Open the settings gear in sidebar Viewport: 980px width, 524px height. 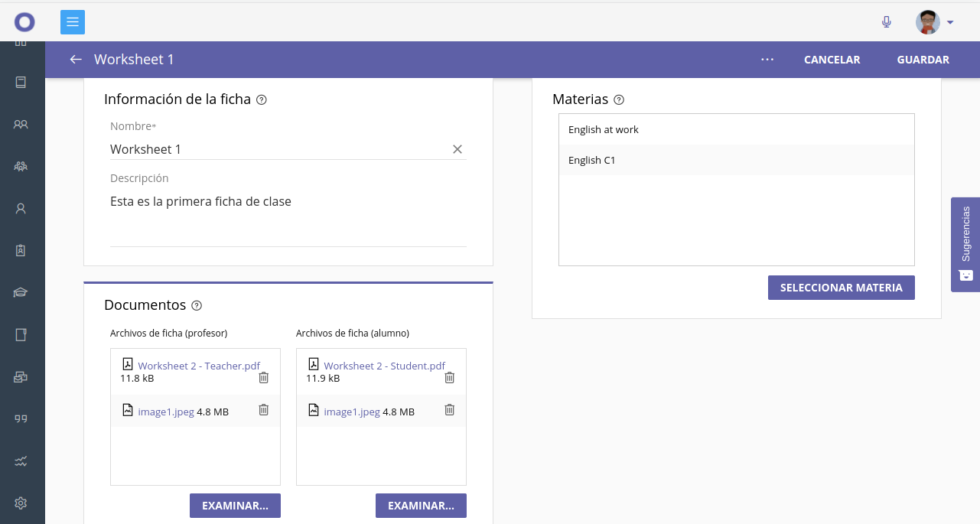pos(21,503)
